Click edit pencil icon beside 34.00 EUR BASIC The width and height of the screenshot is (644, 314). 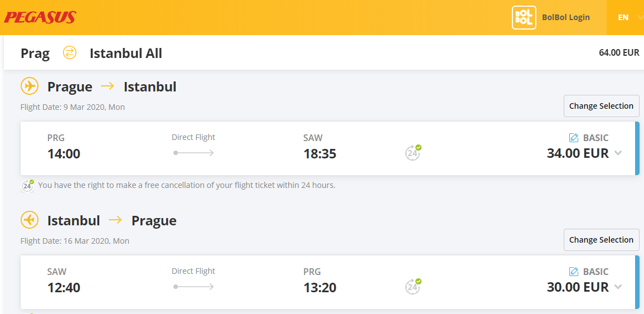(574, 138)
